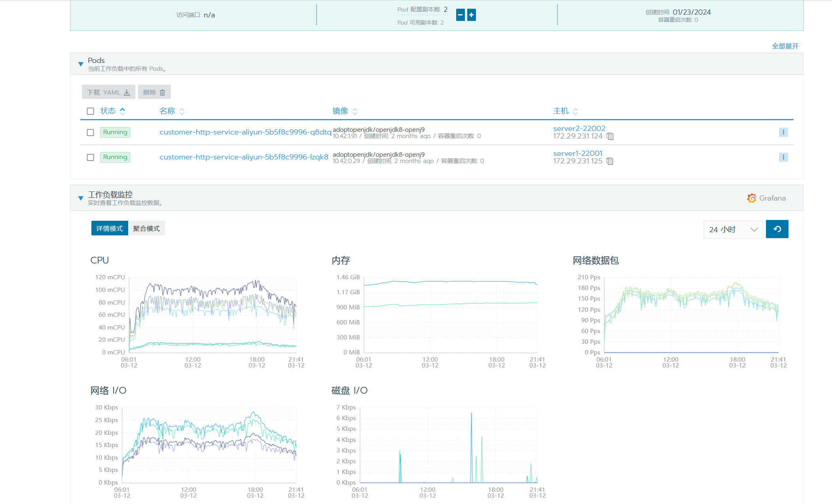Switch to 详情模式 view

(110, 228)
